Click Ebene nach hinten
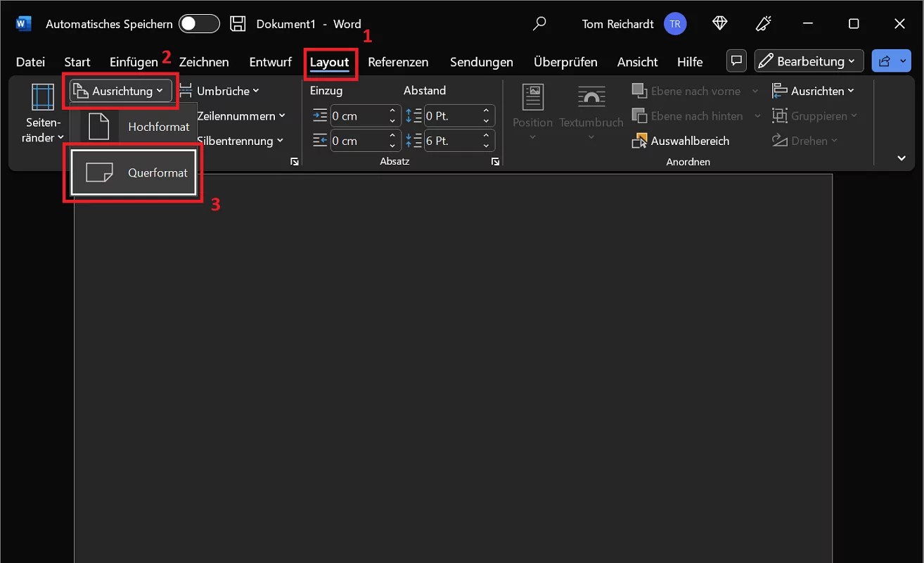Viewport: 924px width, 563px height. pos(688,116)
